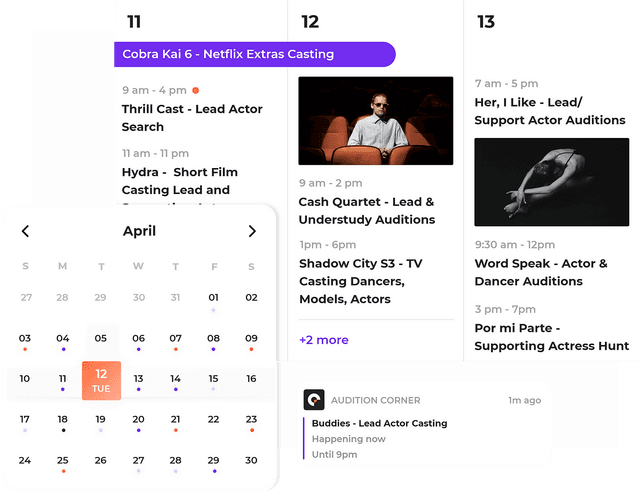Select day 13 column header
This screenshot has width=640, height=495.
coord(486,22)
